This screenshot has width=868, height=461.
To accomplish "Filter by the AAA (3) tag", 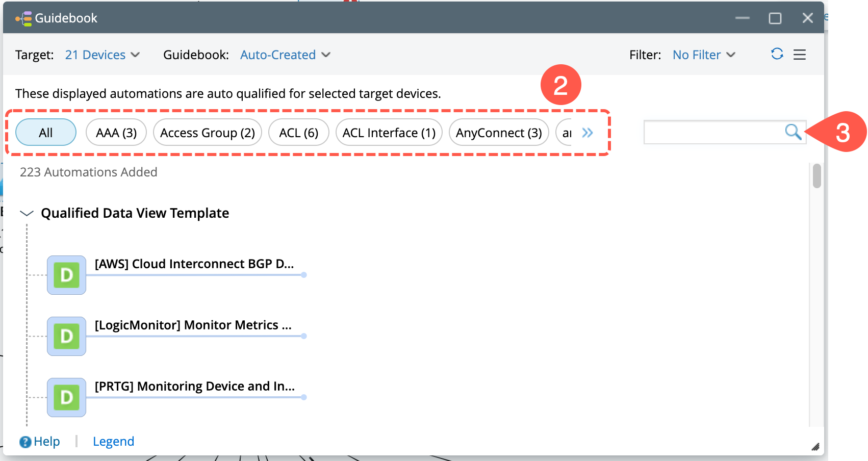I will click(116, 133).
